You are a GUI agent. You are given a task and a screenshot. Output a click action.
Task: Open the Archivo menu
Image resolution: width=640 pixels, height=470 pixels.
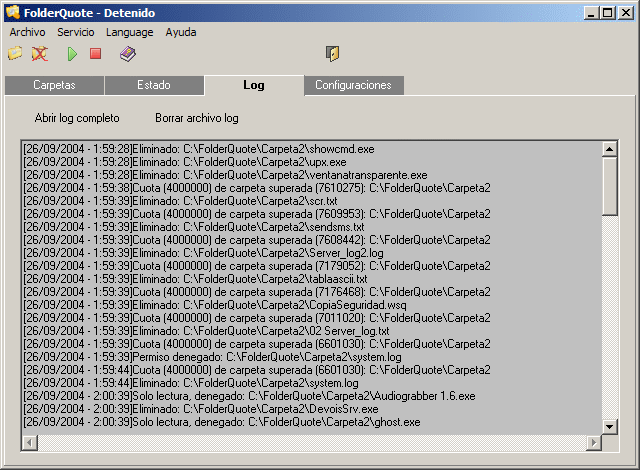pos(27,32)
